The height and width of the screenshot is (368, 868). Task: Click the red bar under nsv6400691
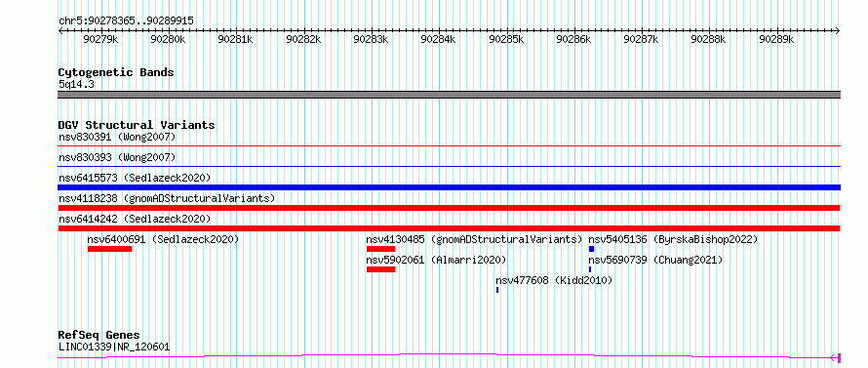click(109, 249)
